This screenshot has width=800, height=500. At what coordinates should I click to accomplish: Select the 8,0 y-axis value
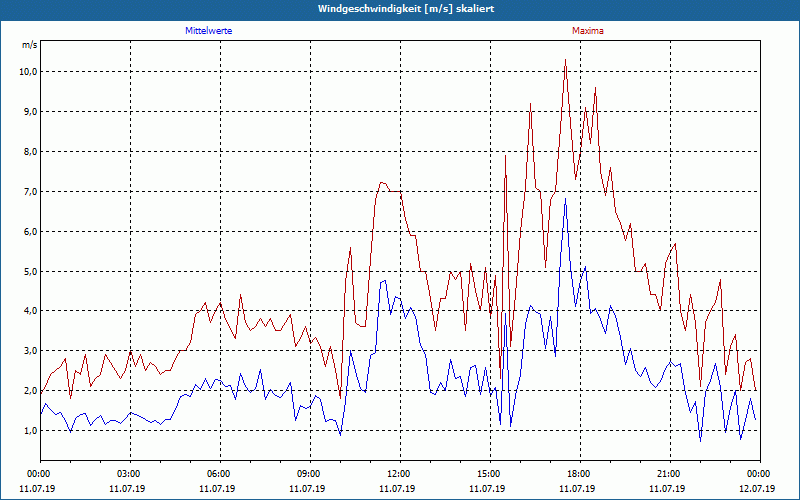tap(30, 152)
